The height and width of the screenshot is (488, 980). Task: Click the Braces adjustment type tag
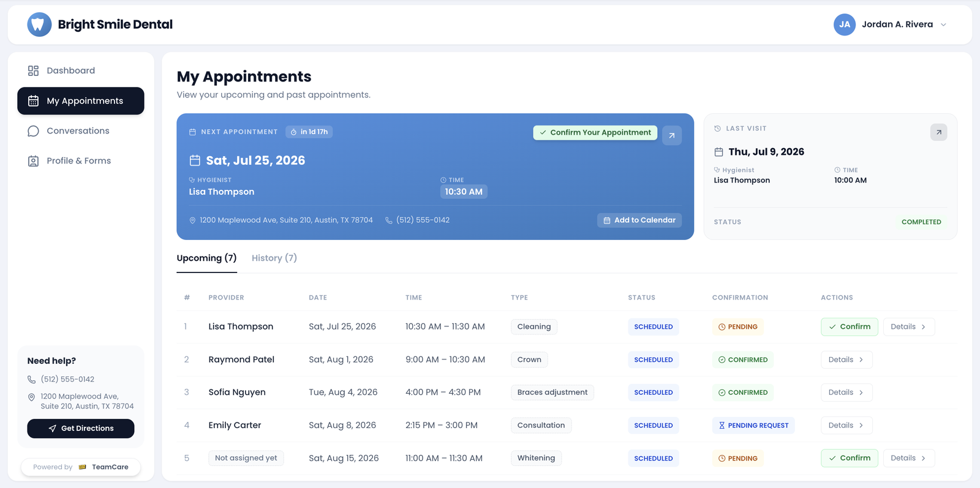click(x=552, y=392)
